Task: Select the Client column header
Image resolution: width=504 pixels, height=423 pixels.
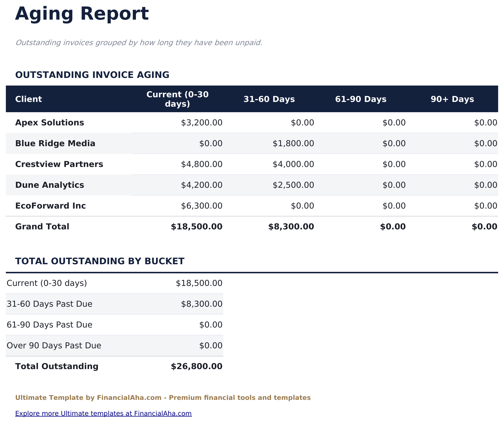Action: click(29, 99)
